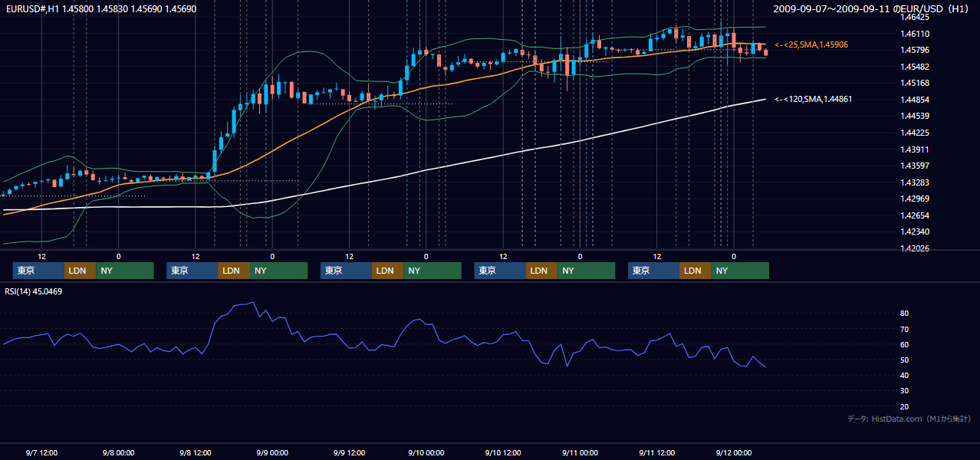Viewport: 980px width, 460px height.
Task: Click the 1.42969 price axis label
Action: pyautogui.click(x=915, y=199)
